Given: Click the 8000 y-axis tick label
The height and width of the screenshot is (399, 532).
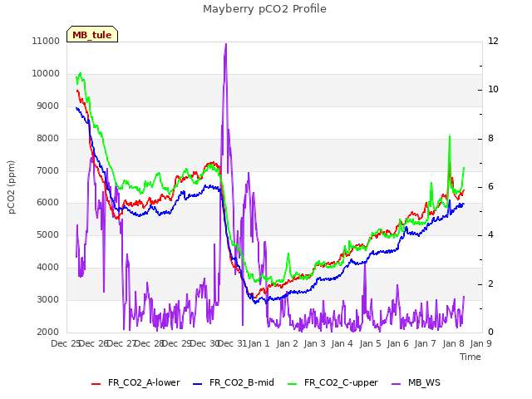Looking at the screenshot, I should pyautogui.click(x=47, y=139).
